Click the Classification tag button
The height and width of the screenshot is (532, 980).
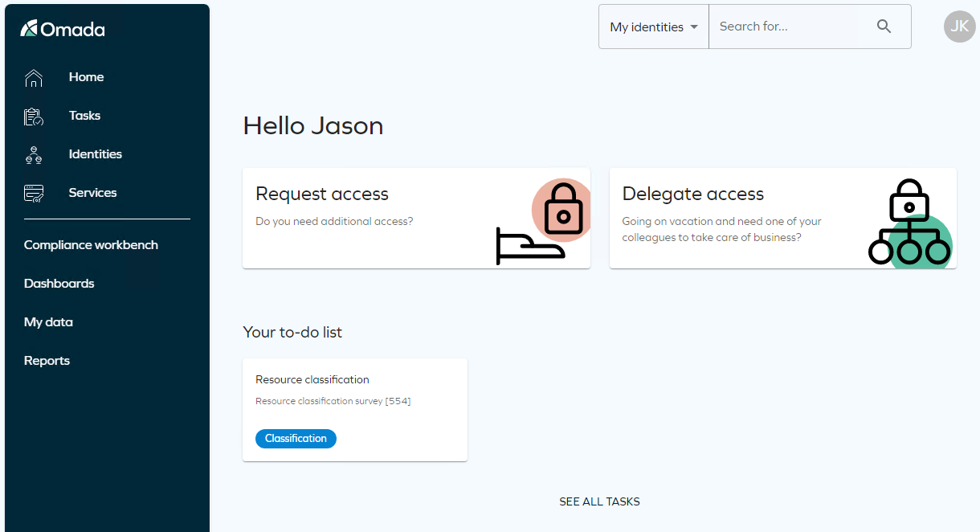[296, 439]
